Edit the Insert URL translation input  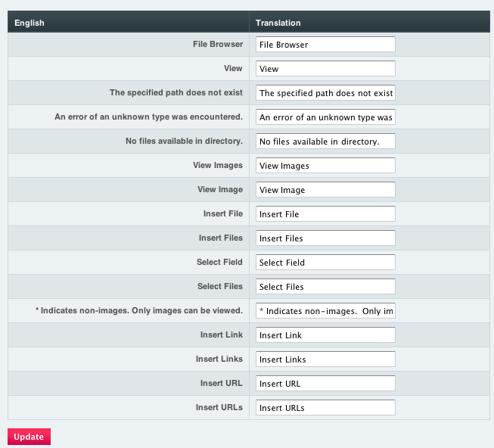(x=325, y=384)
